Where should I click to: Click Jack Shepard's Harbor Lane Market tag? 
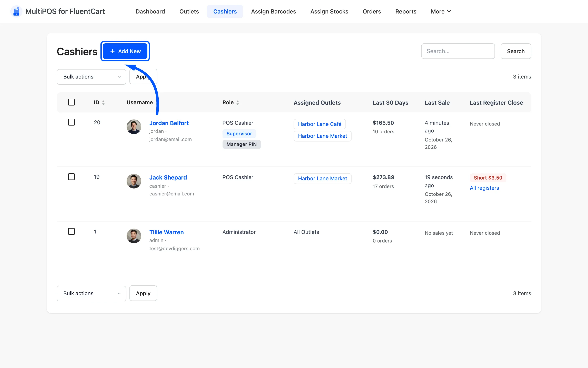coord(322,179)
